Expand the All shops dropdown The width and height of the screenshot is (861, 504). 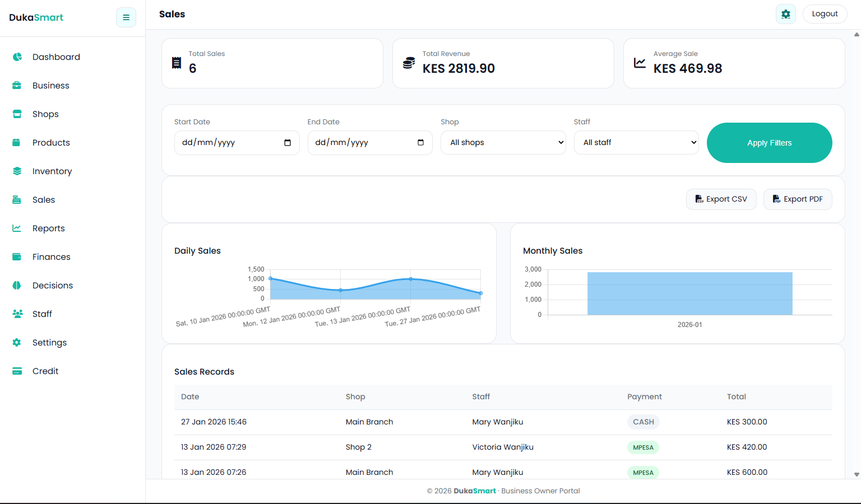pyautogui.click(x=503, y=143)
